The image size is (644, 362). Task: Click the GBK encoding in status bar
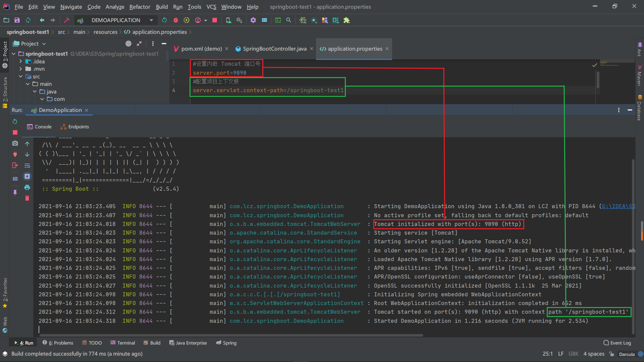[x=573, y=354]
